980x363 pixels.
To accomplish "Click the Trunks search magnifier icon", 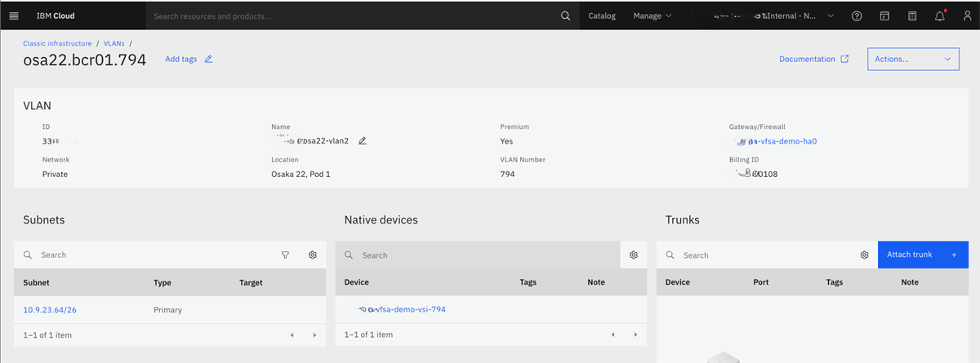I will 670,255.
